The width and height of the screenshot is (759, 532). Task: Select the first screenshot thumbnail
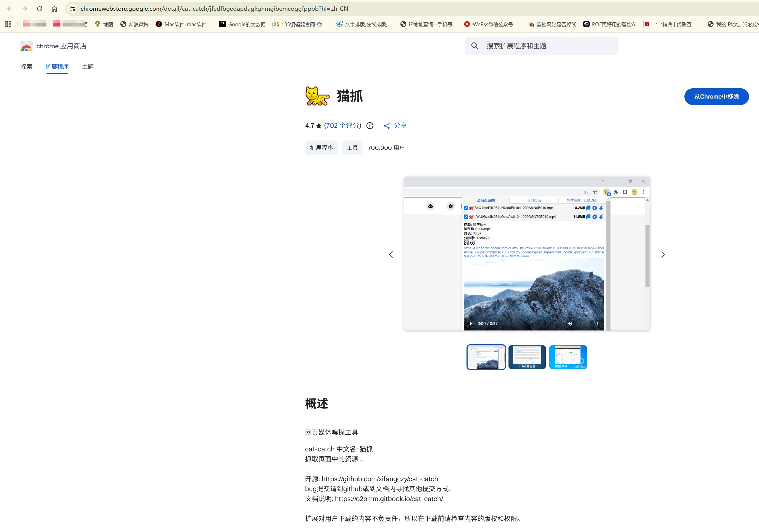pos(486,357)
